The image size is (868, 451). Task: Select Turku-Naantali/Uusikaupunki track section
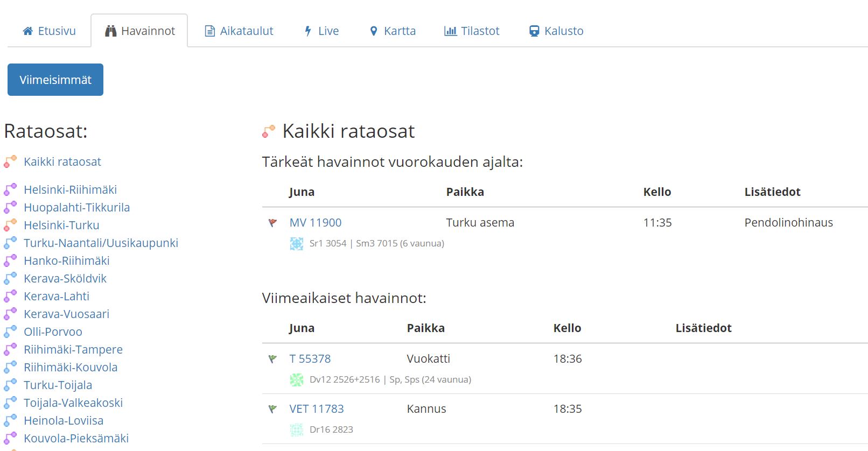pos(101,243)
